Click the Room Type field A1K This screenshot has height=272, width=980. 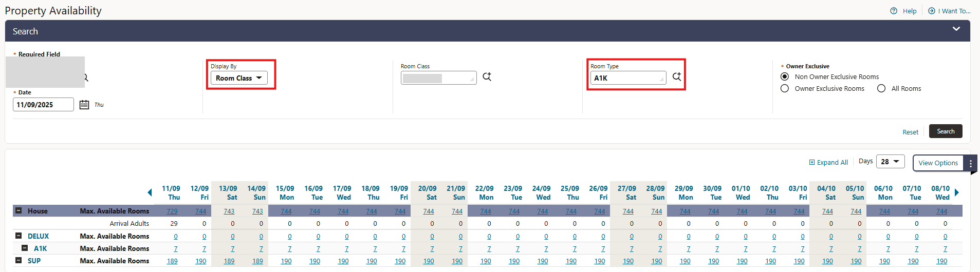[628, 78]
